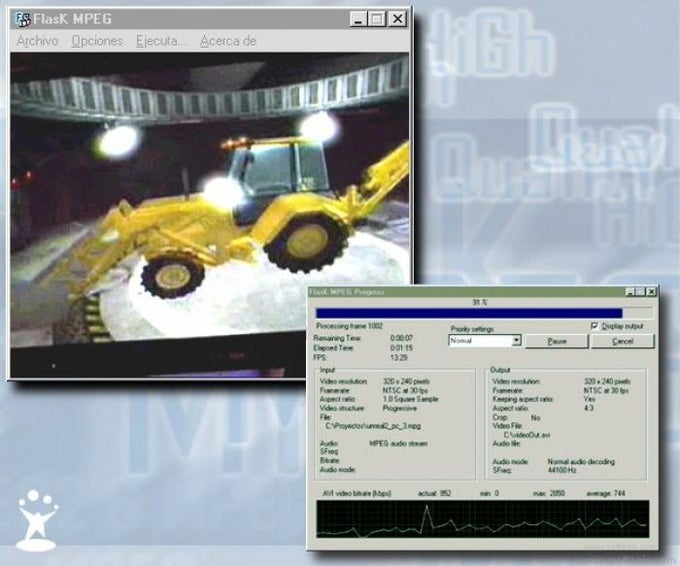Click the AVI video bitrate graph
Screen dimensions: 680x566
[x=483, y=519]
